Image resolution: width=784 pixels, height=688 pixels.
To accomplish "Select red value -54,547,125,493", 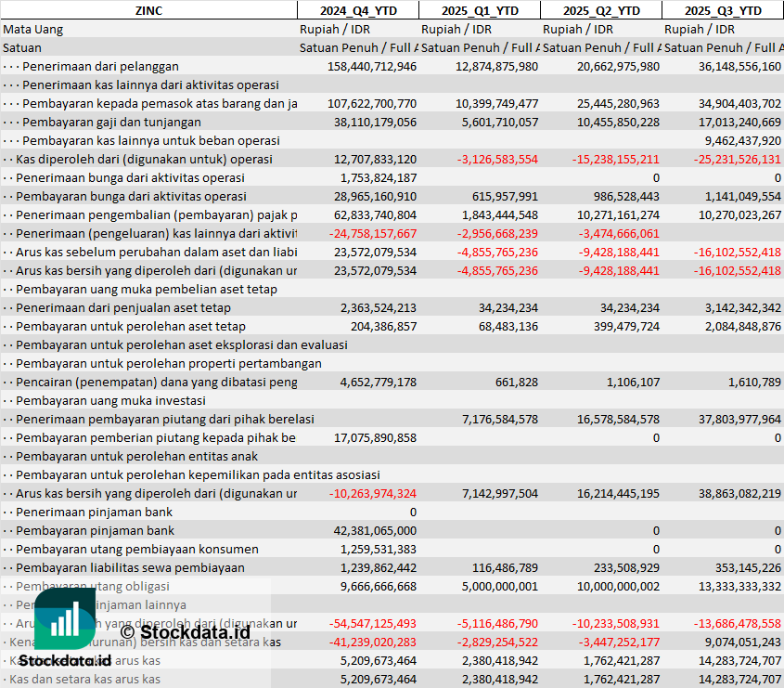I will pos(372,623).
